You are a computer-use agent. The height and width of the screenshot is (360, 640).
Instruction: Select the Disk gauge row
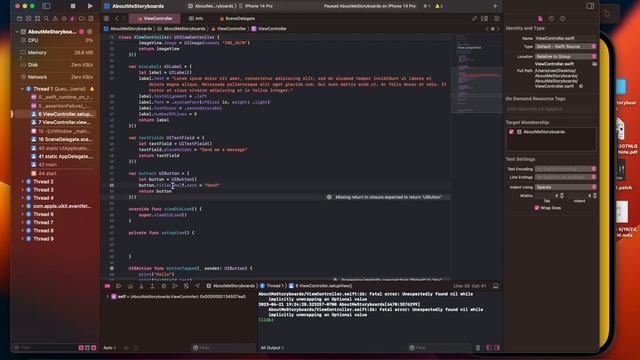click(x=56, y=65)
